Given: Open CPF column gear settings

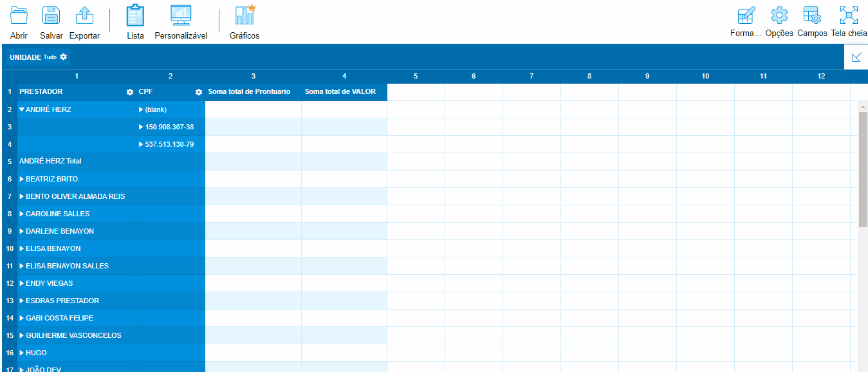Looking at the screenshot, I should point(199,93).
